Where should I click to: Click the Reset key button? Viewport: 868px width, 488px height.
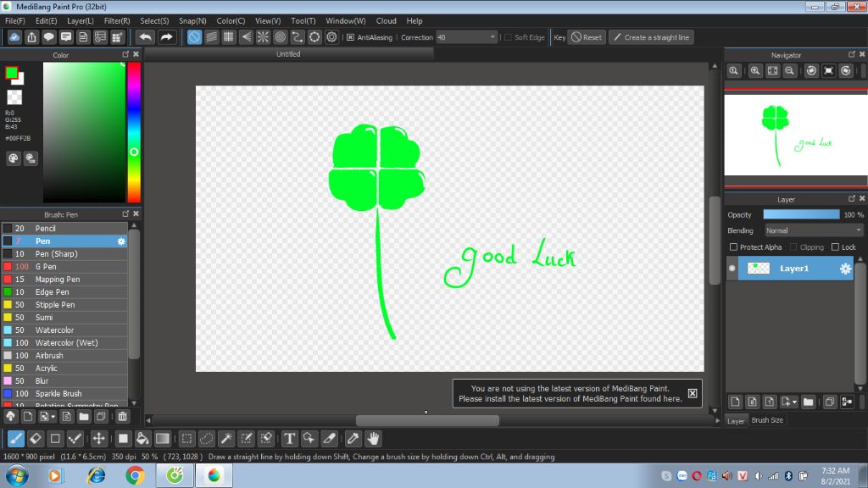587,37
